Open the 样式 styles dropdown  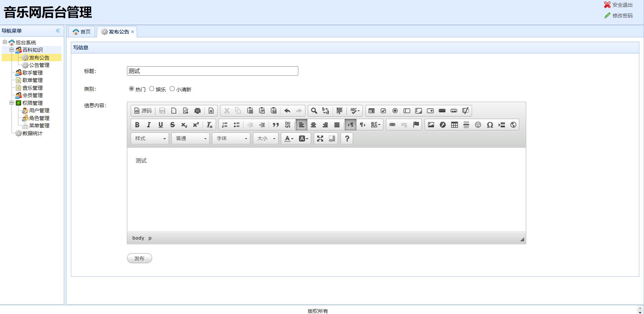(x=150, y=139)
